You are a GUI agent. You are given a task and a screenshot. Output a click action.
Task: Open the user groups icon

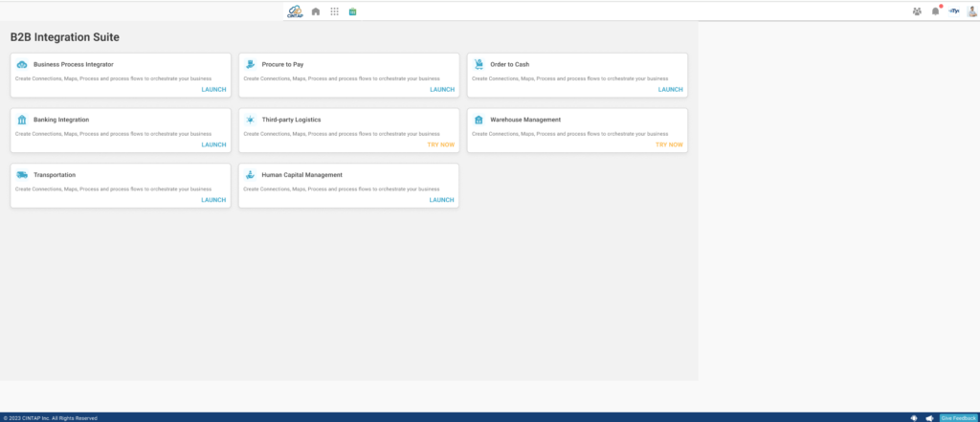tap(917, 11)
